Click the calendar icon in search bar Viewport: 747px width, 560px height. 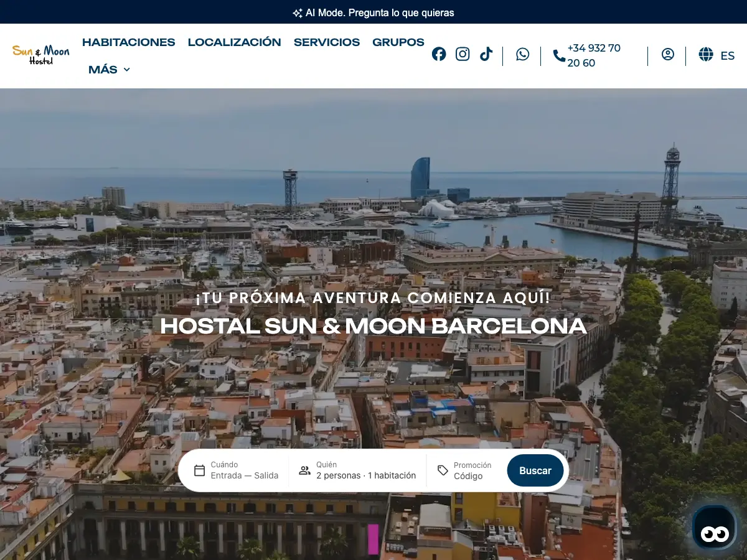point(199,470)
